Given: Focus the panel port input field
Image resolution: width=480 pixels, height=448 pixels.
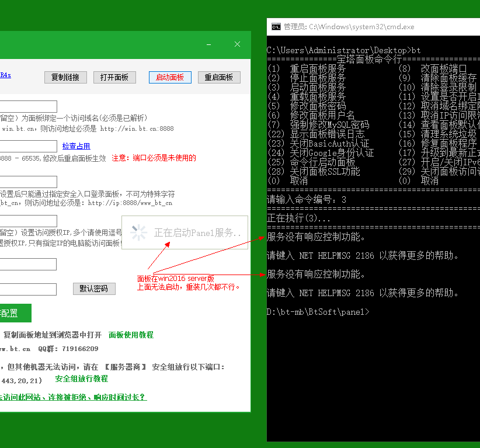Looking at the screenshot, I should [x=29, y=146].
